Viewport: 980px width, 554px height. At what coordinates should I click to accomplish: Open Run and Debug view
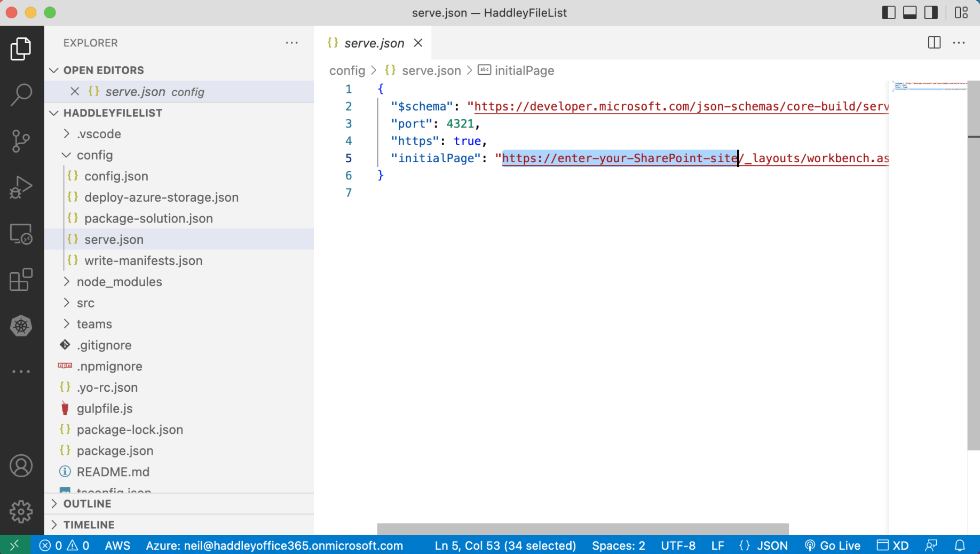21,187
